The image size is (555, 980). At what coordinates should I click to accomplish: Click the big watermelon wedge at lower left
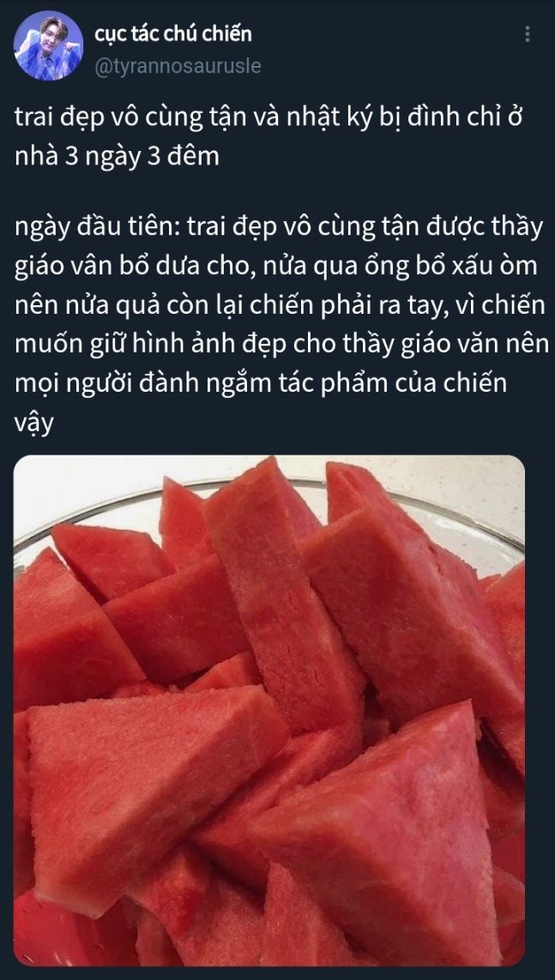point(150,787)
